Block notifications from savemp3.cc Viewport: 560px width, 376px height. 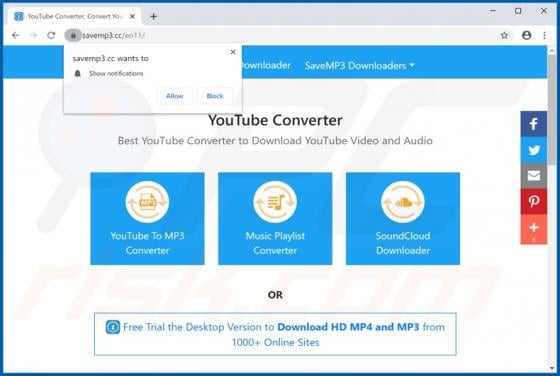point(215,96)
